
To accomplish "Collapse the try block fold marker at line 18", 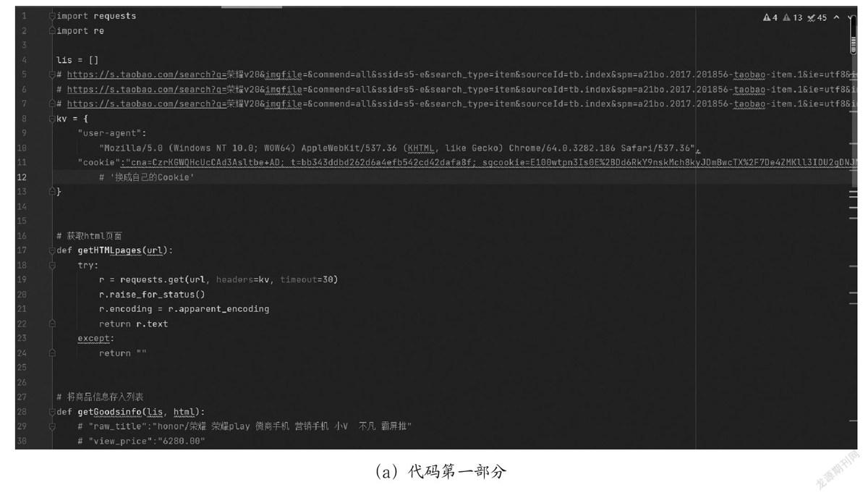I will pos(52,265).
